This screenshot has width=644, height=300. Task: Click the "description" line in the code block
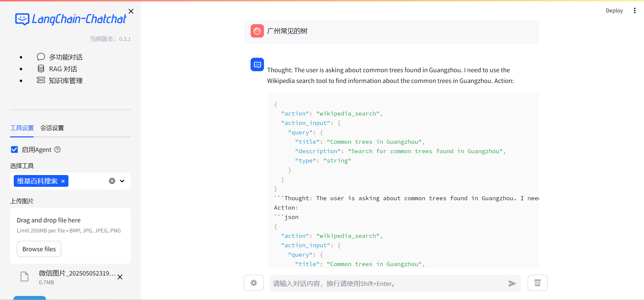click(400, 151)
